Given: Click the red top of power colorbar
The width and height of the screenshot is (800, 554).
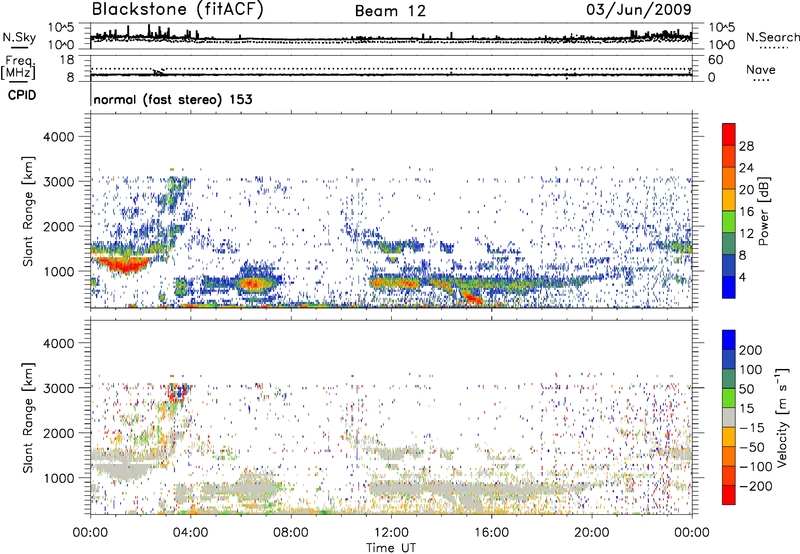Looking at the screenshot, I should [729, 135].
